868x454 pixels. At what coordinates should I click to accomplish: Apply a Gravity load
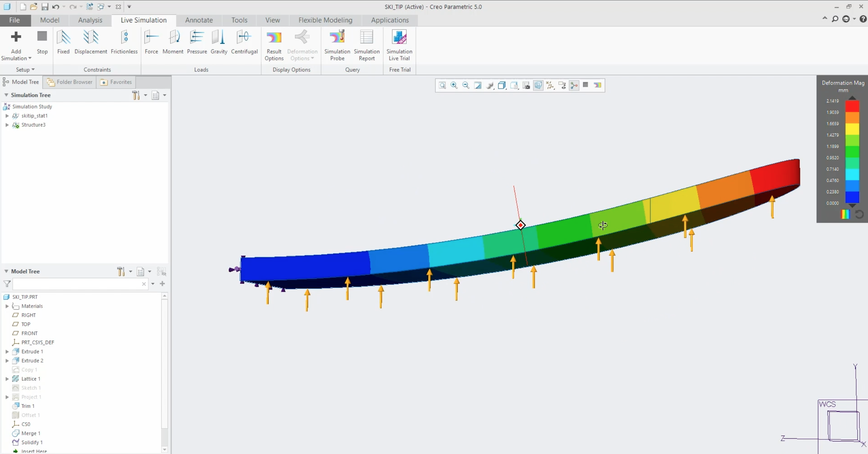(x=218, y=43)
